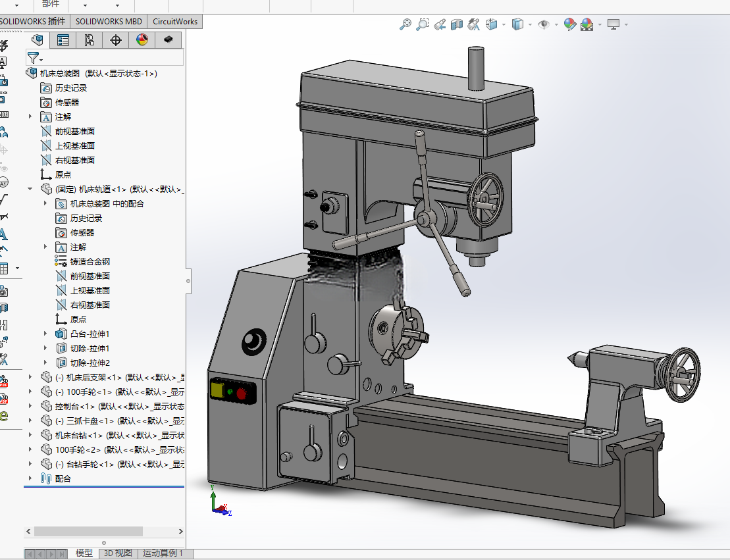This screenshot has width=730, height=560.
Task: Click the Zoom to Fit magnifier icon
Action: [405, 24]
